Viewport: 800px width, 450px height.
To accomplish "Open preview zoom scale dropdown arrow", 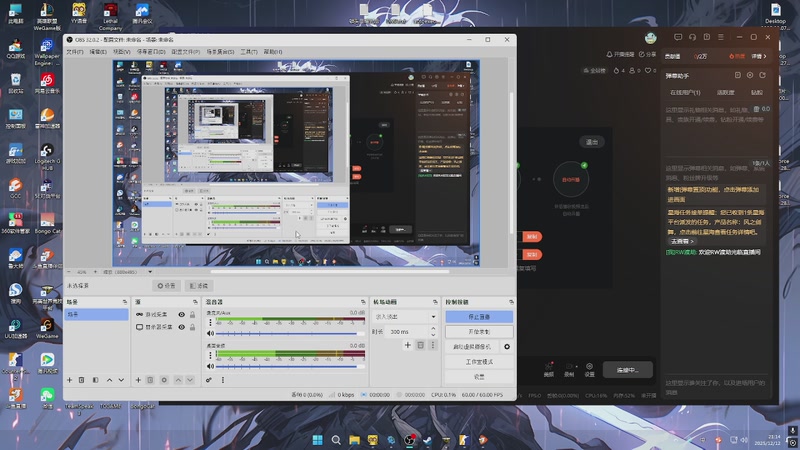I will tap(150, 272).
